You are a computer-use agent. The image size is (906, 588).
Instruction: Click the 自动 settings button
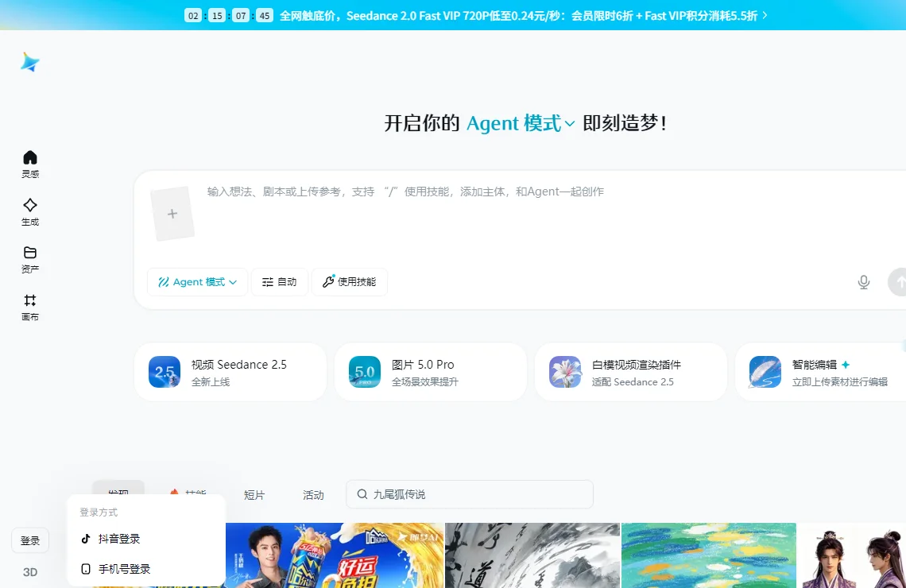pyautogui.click(x=279, y=282)
